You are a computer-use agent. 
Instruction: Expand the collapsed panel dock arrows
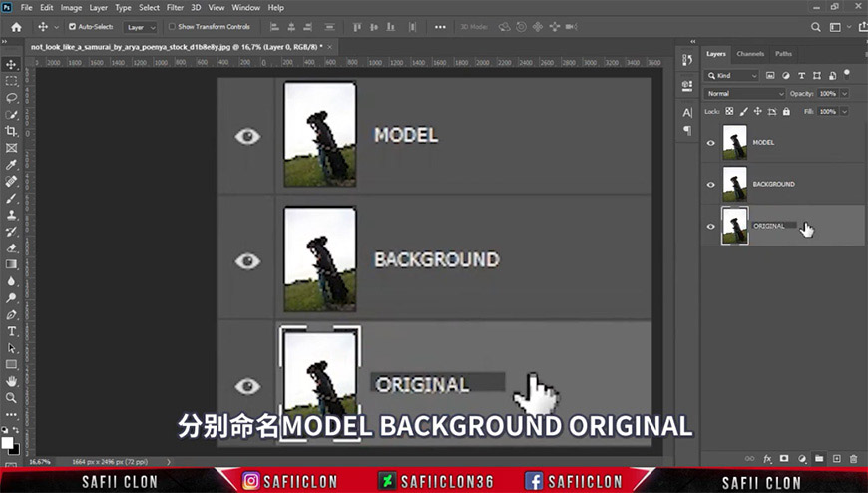(x=692, y=42)
